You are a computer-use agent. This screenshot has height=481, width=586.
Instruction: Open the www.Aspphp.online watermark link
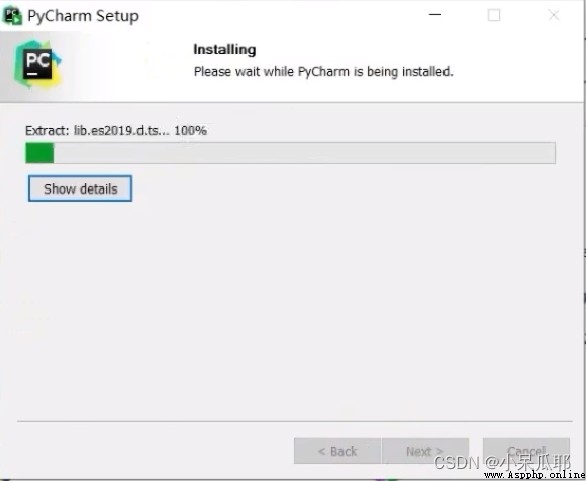tap(535, 475)
